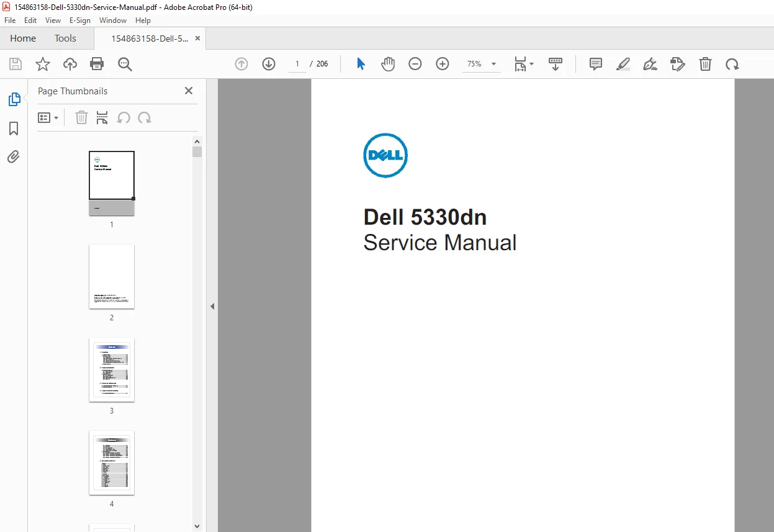Select page 3 thumbnail
Screen dimensions: 774x532
click(112, 369)
